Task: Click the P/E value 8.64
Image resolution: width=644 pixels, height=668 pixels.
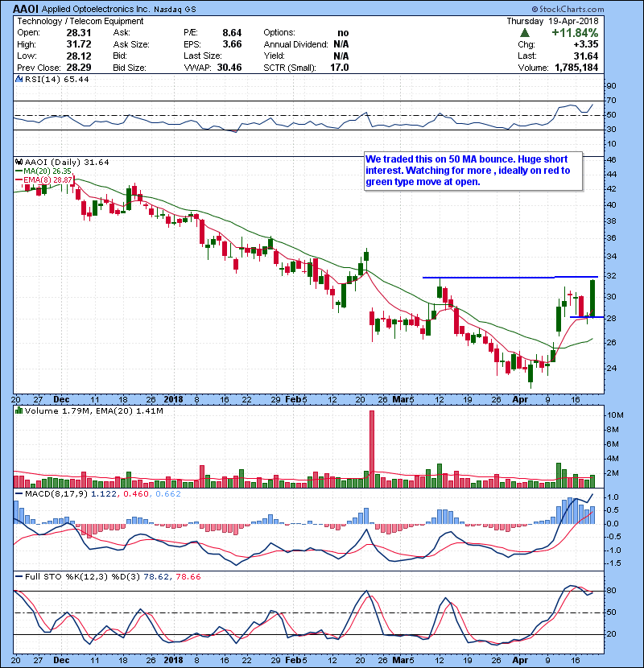Action: [232, 33]
